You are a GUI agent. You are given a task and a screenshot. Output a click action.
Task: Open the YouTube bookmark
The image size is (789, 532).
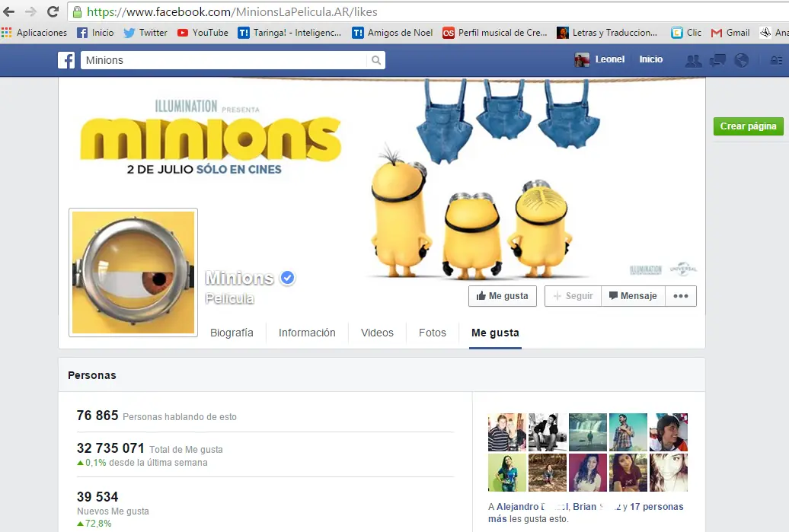point(203,33)
